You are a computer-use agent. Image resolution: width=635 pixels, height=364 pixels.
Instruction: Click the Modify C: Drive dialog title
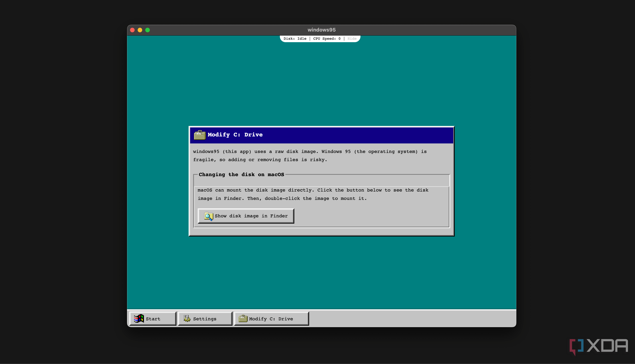235,135
